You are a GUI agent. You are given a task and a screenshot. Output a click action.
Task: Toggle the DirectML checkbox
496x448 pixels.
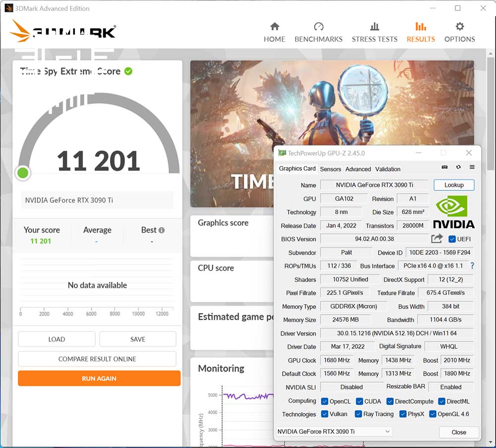[x=441, y=401]
